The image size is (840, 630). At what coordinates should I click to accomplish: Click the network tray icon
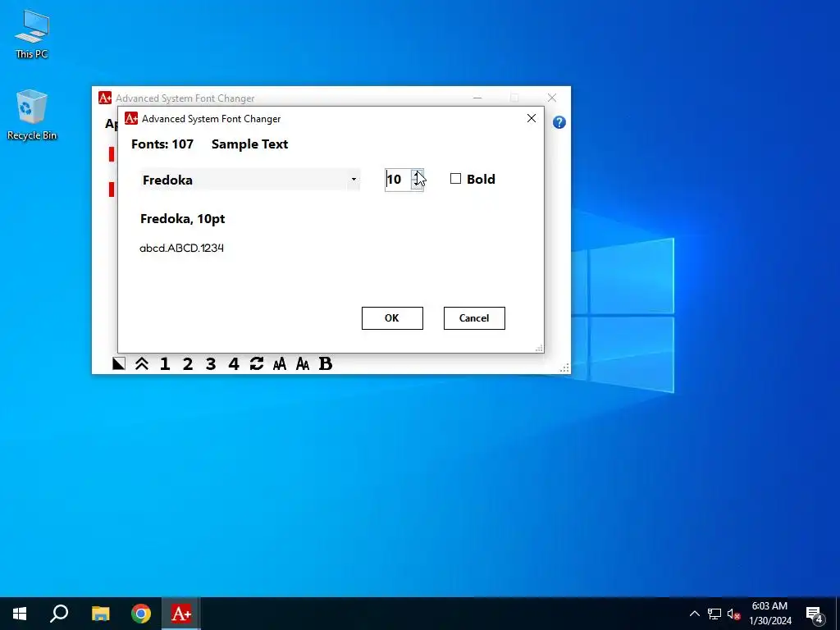pos(714,614)
